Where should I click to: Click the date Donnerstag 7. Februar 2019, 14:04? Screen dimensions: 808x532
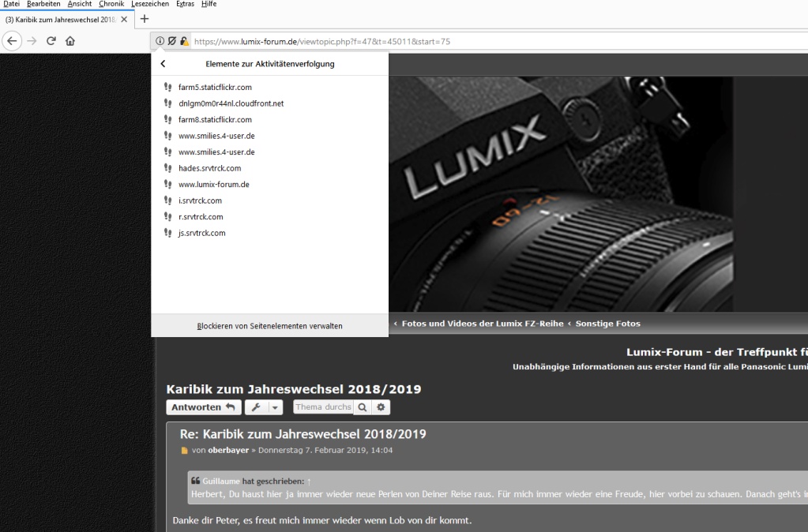click(325, 450)
